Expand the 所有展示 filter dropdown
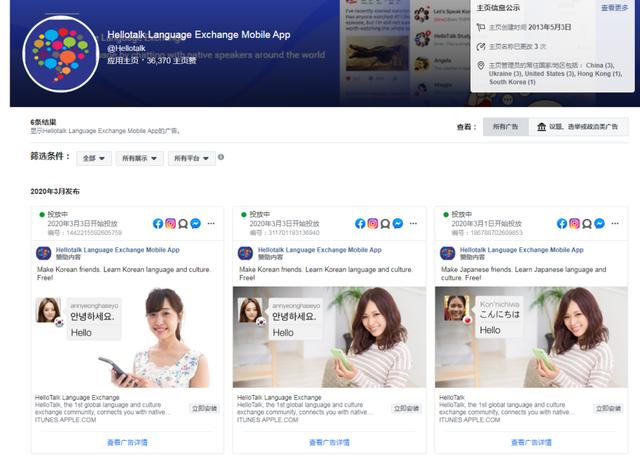 tap(138, 158)
